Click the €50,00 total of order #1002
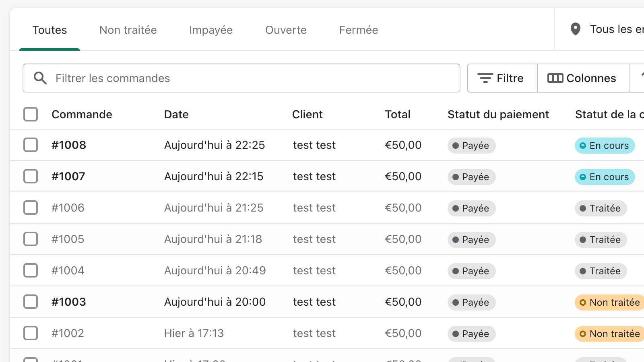644x362 pixels. pyautogui.click(x=403, y=333)
